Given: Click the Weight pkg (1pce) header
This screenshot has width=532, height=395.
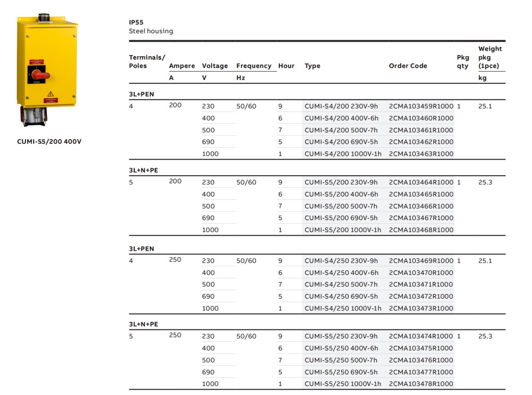Looking at the screenshot, I should click(490, 57).
